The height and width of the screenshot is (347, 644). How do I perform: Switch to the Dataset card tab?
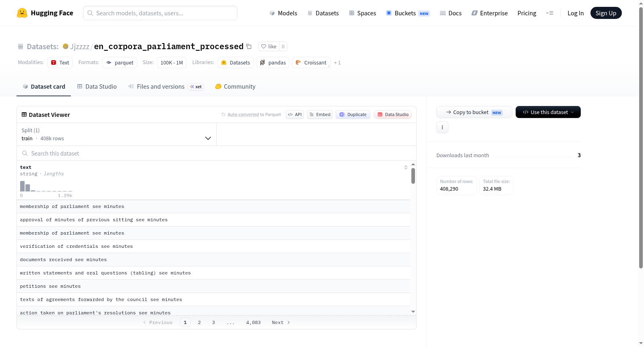coord(44,87)
